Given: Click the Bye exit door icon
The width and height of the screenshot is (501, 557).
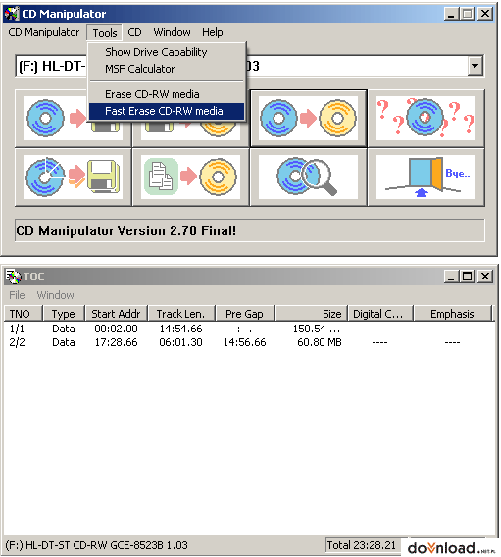Looking at the screenshot, I should [426, 177].
